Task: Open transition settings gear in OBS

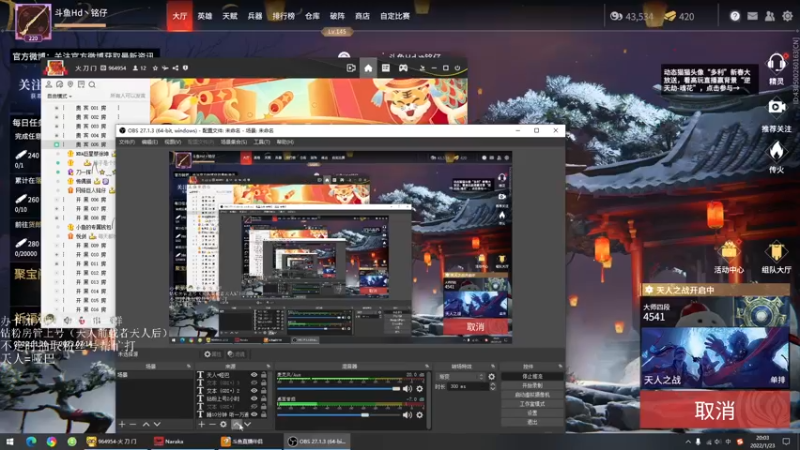Action: (x=491, y=377)
